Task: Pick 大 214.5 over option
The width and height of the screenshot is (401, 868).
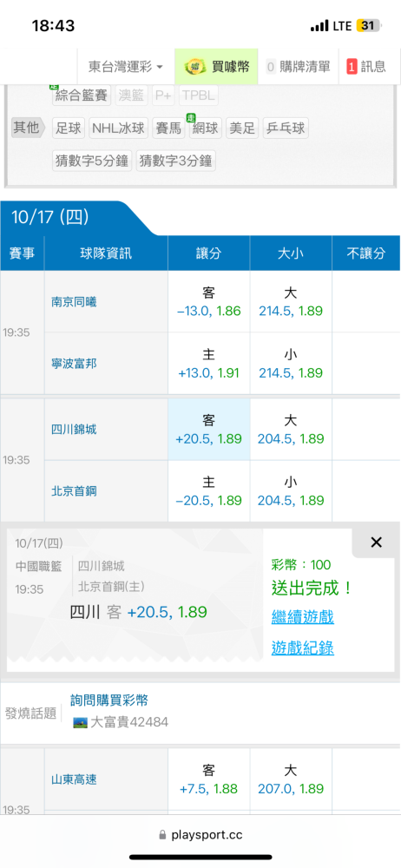Action: 291,302
